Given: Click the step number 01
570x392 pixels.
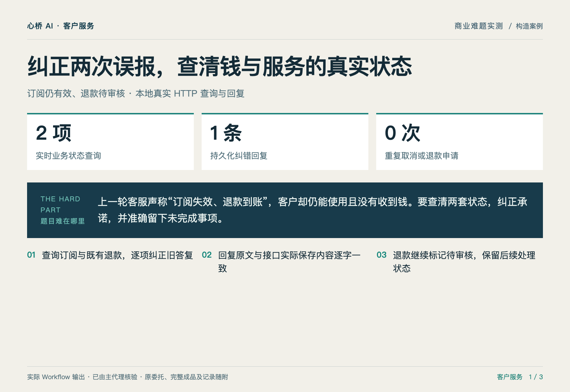Looking at the screenshot, I should point(31,255).
